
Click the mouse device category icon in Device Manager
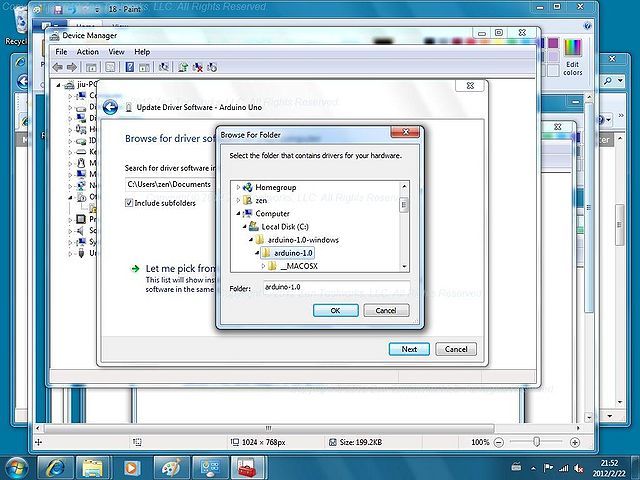point(81,163)
